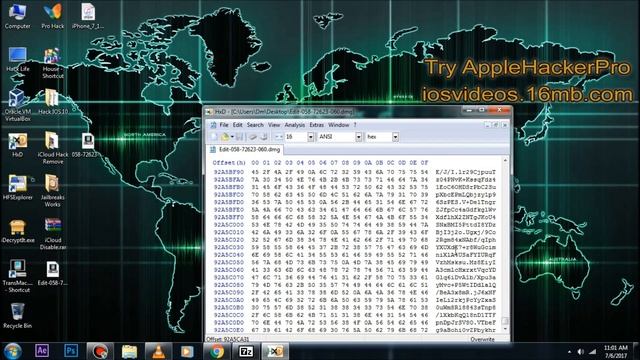Open 7-Zip from the taskbar
Image resolution: width=640 pixels, height=360 pixels.
point(246,351)
